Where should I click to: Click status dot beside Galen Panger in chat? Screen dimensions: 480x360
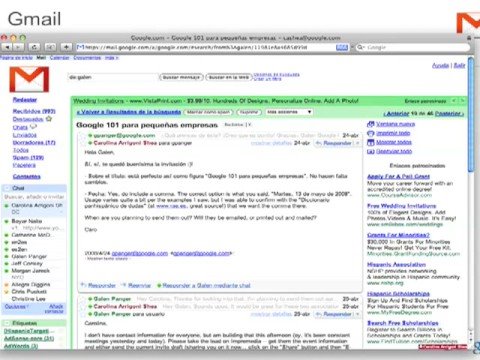tap(6, 257)
